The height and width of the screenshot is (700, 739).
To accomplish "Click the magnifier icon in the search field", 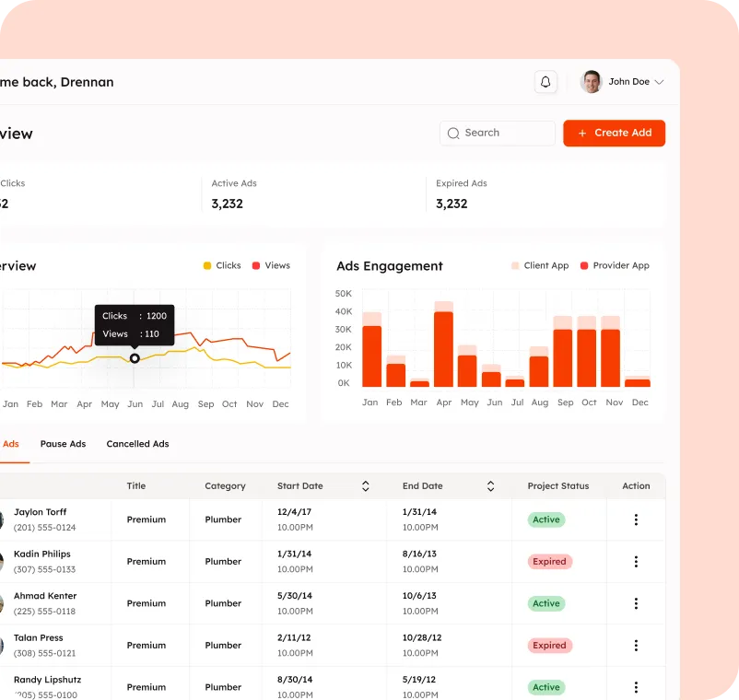I will (x=453, y=134).
